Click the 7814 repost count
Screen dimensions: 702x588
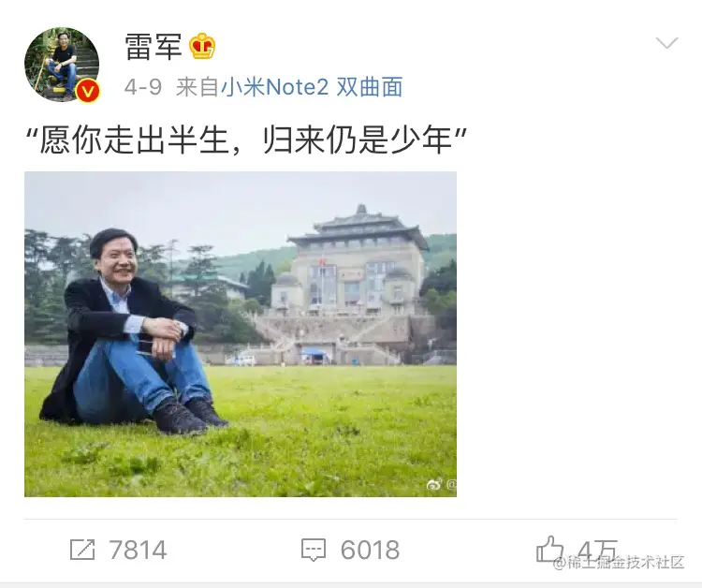pyautogui.click(x=138, y=550)
